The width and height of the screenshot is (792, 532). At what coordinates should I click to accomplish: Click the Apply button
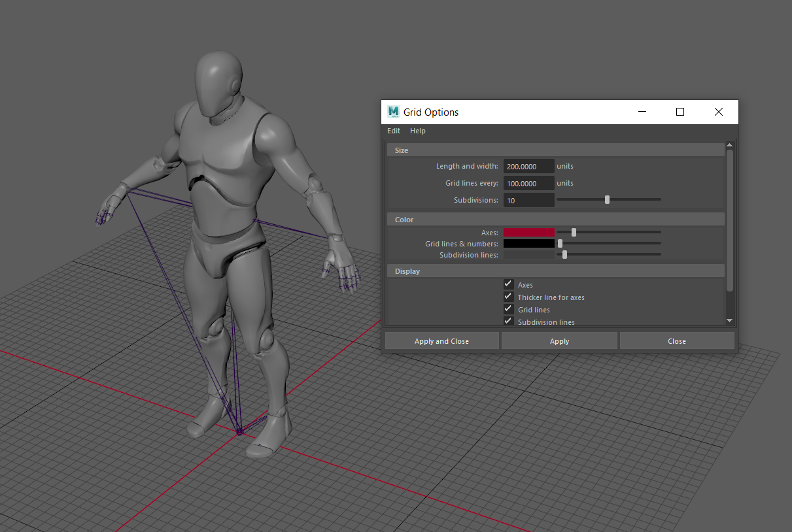[559, 341]
